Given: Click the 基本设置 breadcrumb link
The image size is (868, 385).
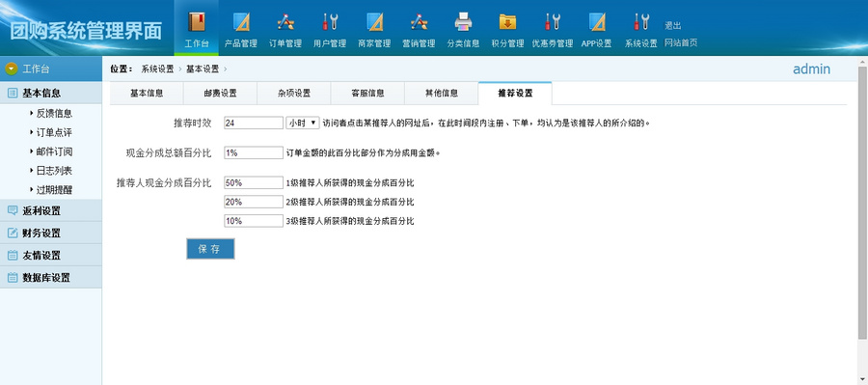Looking at the screenshot, I should pyautogui.click(x=203, y=69).
